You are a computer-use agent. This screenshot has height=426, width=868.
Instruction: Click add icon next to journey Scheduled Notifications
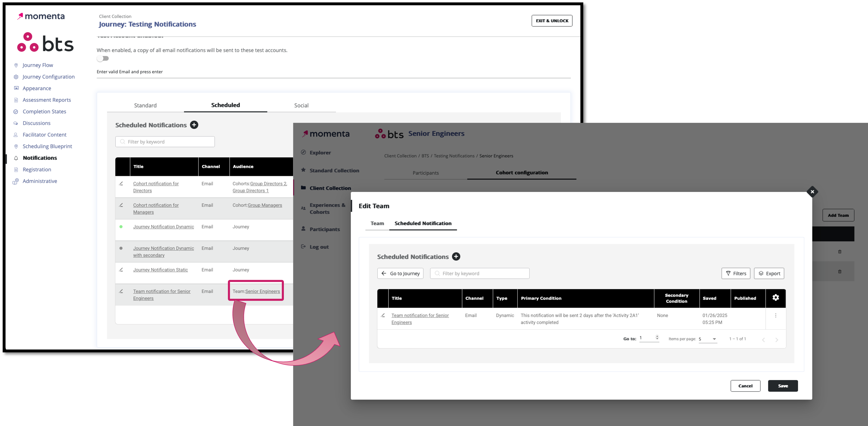click(x=194, y=125)
